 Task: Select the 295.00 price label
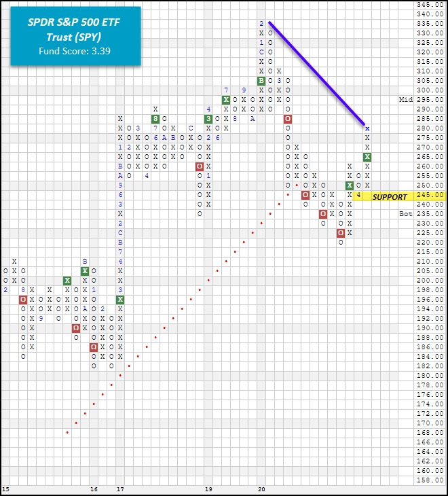point(430,100)
